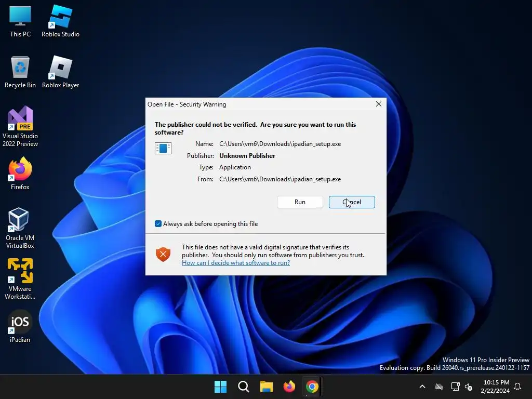Select Firefox desktop shortcut
Viewport: 532px width, 399px height.
(20, 174)
